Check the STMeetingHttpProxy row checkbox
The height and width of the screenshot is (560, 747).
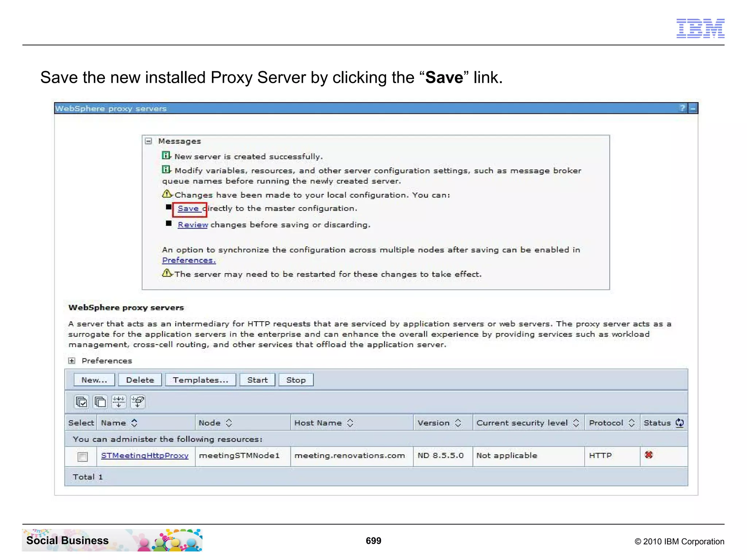click(x=83, y=456)
